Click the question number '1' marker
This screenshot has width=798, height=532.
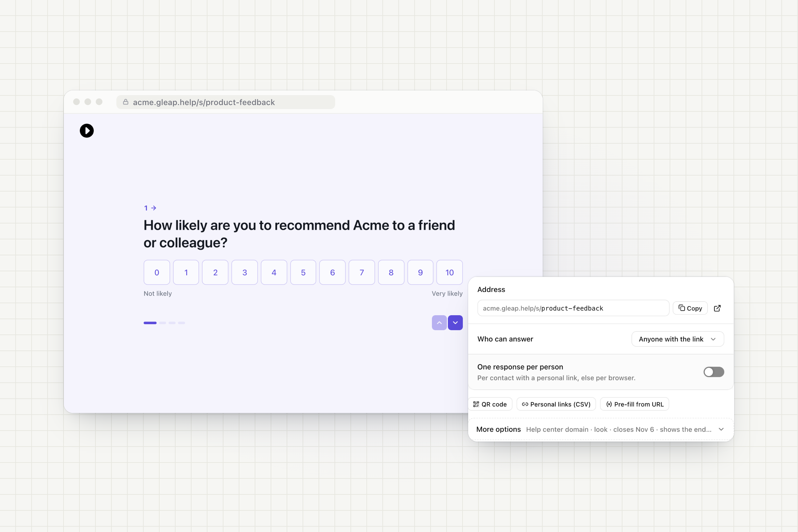pos(150,208)
